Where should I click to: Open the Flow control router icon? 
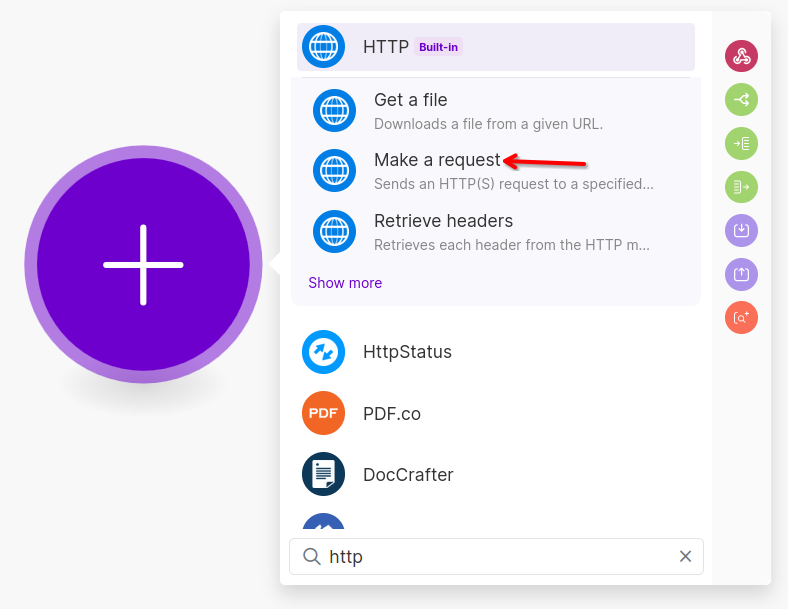[741, 99]
